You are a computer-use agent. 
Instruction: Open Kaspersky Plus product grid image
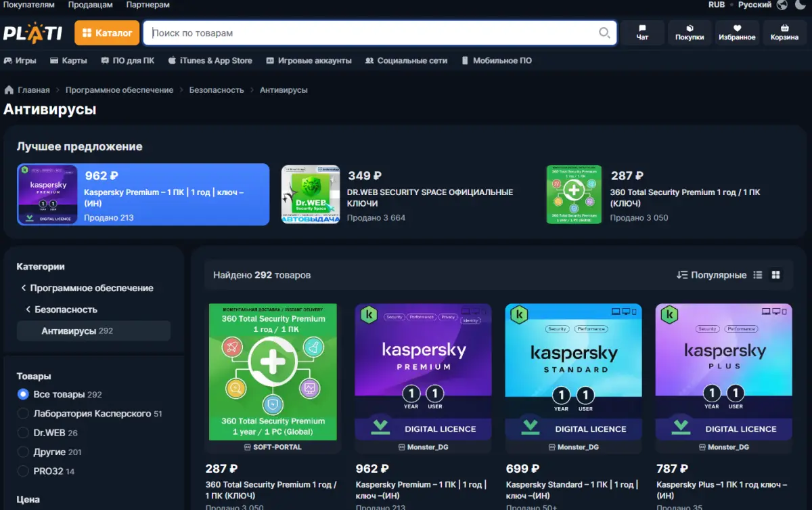(x=724, y=372)
